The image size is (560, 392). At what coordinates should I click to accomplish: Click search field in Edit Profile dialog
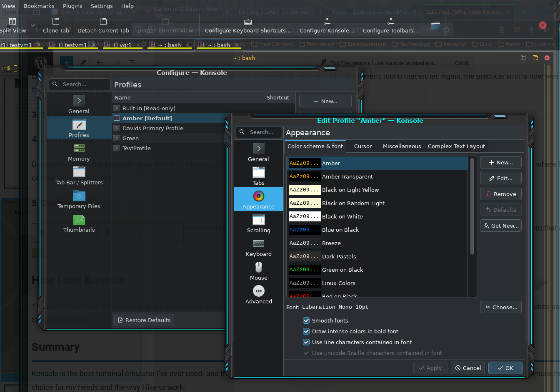coord(259,132)
